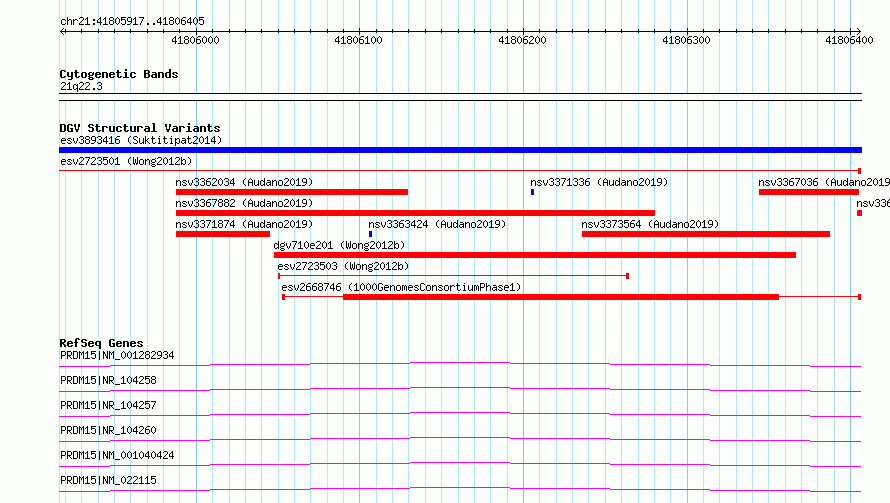The height and width of the screenshot is (503, 890).
Task: Click the red dgv710e201 variant bar
Action: click(x=535, y=255)
